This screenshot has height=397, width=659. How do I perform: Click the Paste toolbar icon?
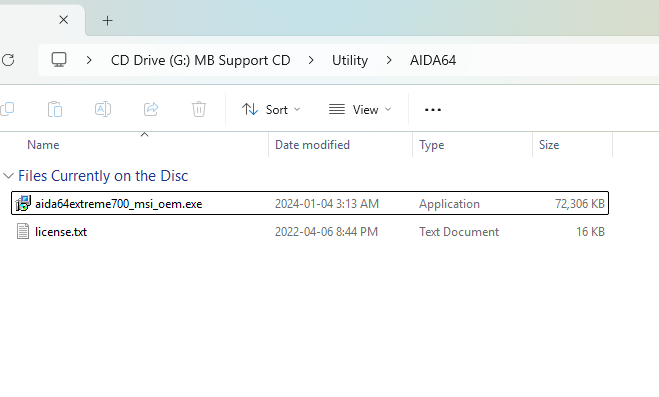pos(55,109)
